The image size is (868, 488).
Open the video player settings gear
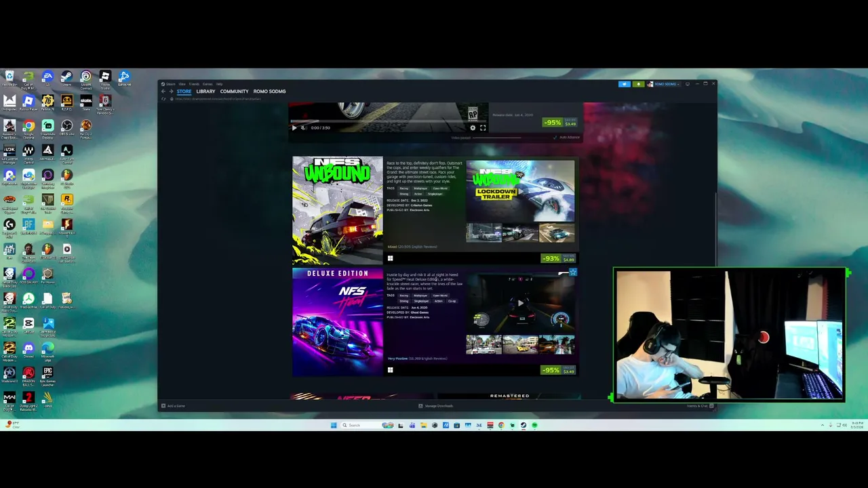[473, 127]
